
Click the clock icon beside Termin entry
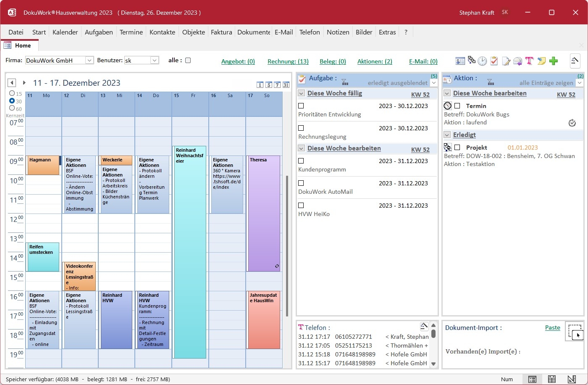[448, 106]
